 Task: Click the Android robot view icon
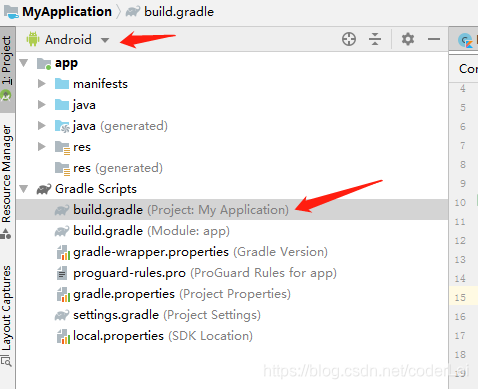pyautogui.click(x=33, y=39)
